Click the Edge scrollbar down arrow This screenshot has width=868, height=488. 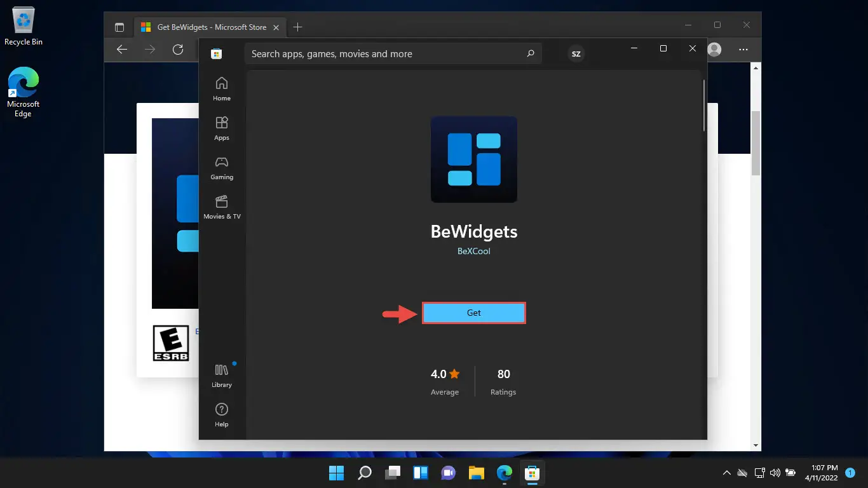(x=756, y=445)
